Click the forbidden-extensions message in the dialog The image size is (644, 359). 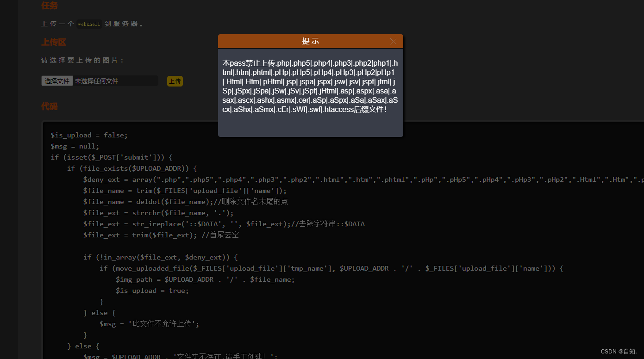[x=310, y=87]
